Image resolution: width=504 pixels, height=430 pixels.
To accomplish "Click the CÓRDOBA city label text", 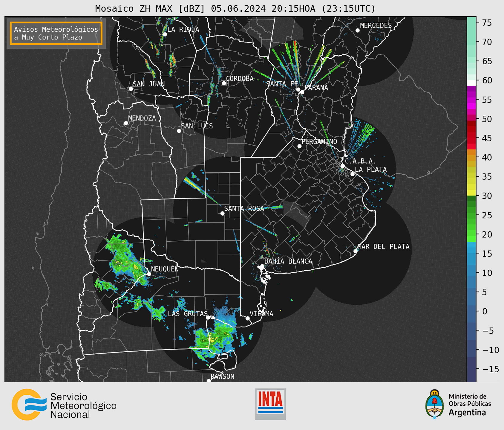I will (240, 79).
